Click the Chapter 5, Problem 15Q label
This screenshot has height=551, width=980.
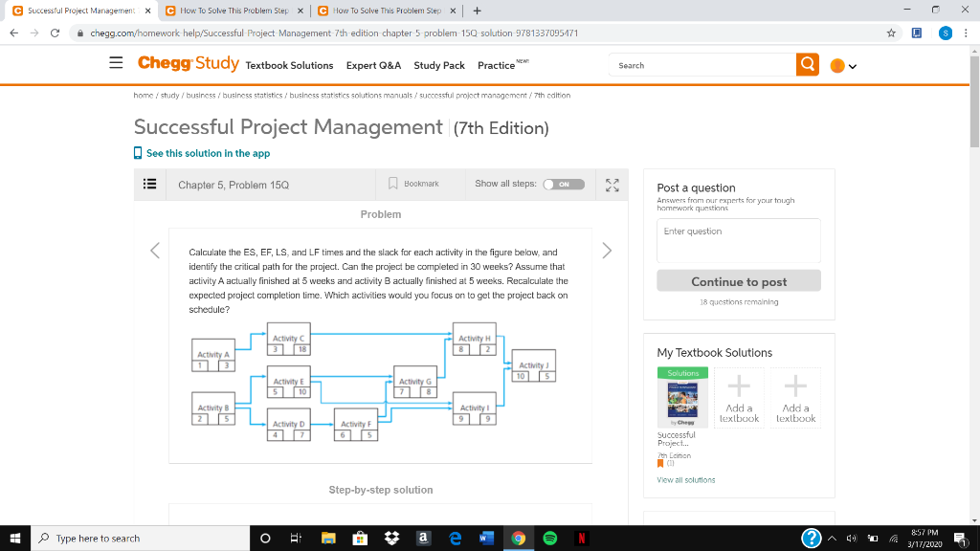pyautogui.click(x=234, y=185)
